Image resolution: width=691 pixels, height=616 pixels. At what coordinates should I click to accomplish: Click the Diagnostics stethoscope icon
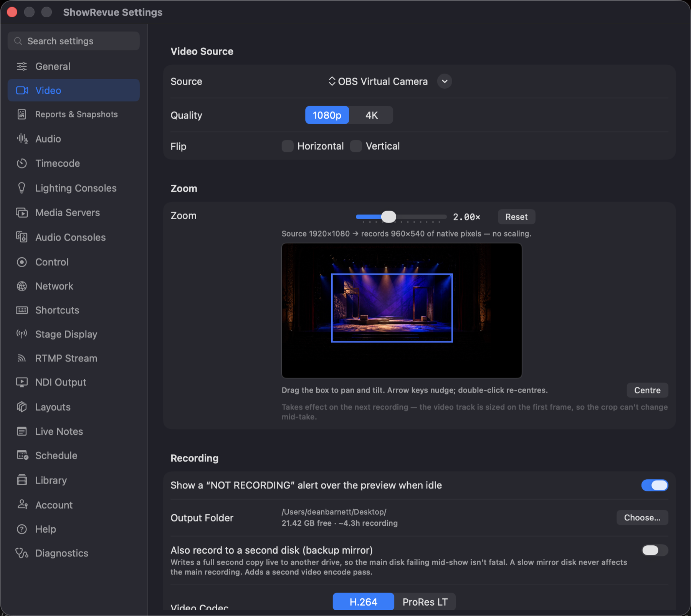(x=22, y=553)
